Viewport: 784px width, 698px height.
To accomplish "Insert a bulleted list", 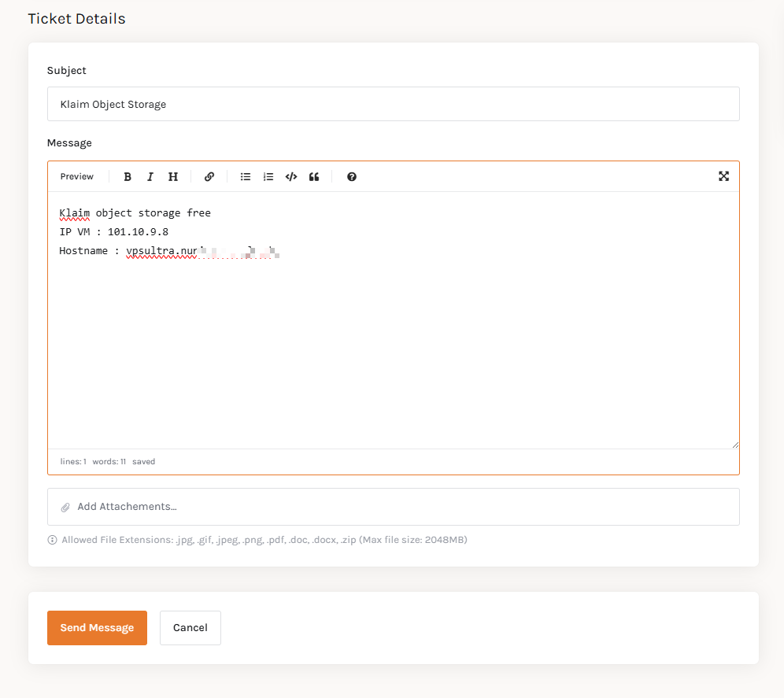I will [x=246, y=176].
